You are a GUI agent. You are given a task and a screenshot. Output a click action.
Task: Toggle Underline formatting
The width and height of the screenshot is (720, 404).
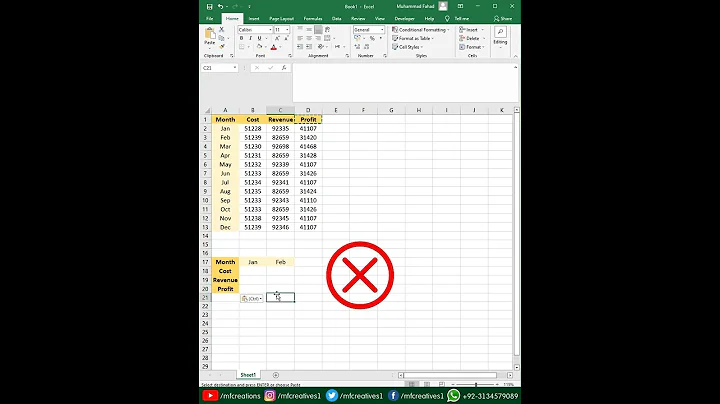[259, 38]
